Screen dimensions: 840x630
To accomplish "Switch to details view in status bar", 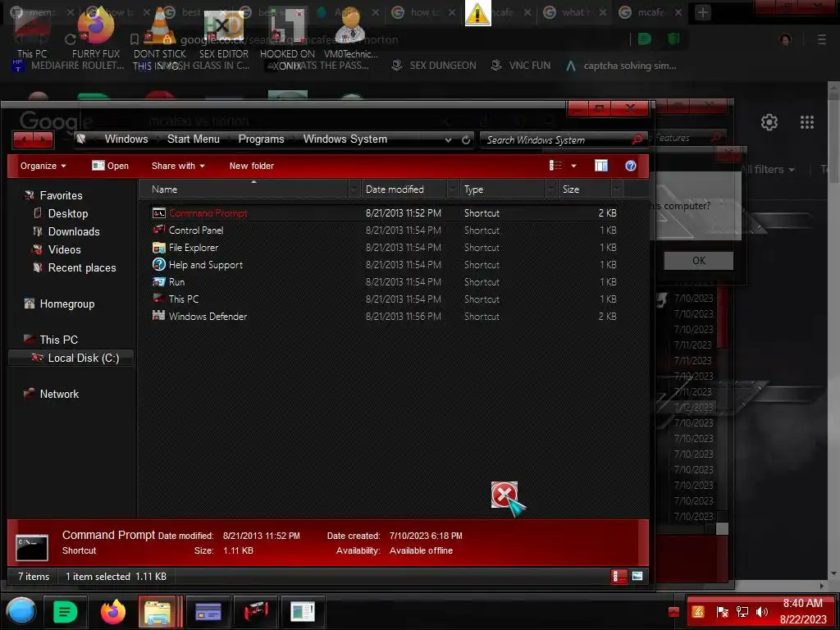I will pyautogui.click(x=619, y=577).
